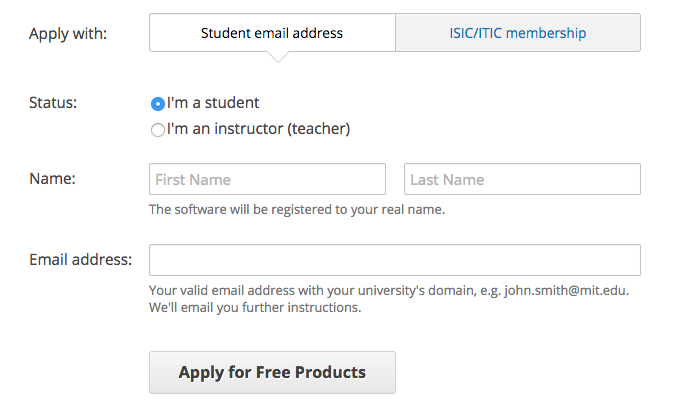Click "We'll email you further instructions" text
Viewport: 693px width, 416px height.
click(254, 307)
